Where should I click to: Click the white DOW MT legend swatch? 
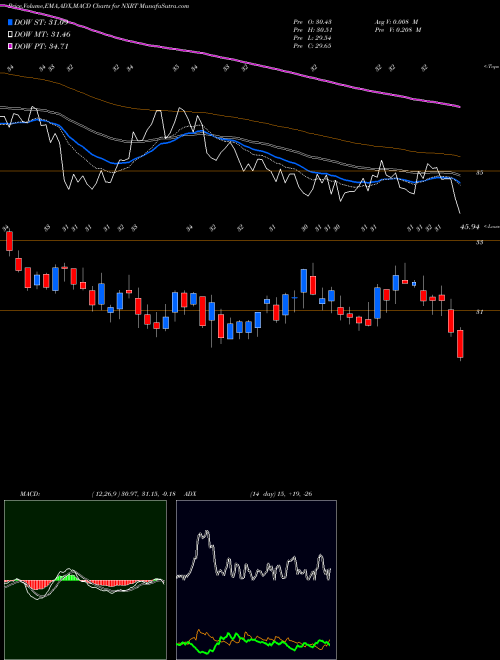(10, 34)
